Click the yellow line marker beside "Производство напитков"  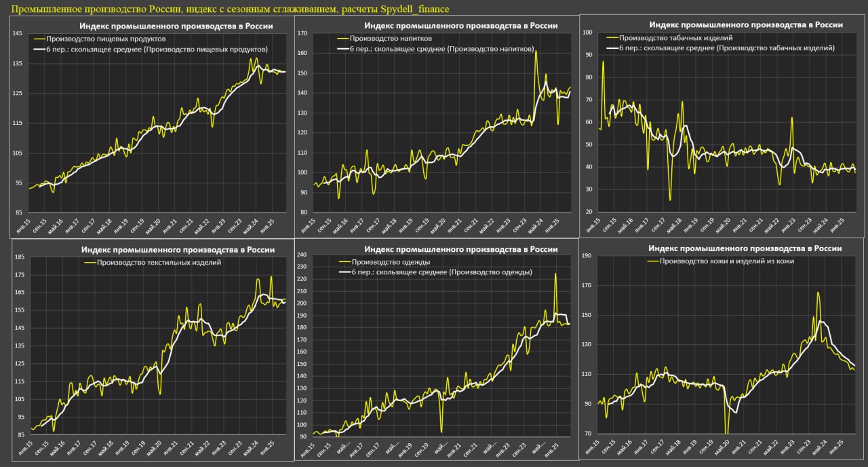coord(342,39)
